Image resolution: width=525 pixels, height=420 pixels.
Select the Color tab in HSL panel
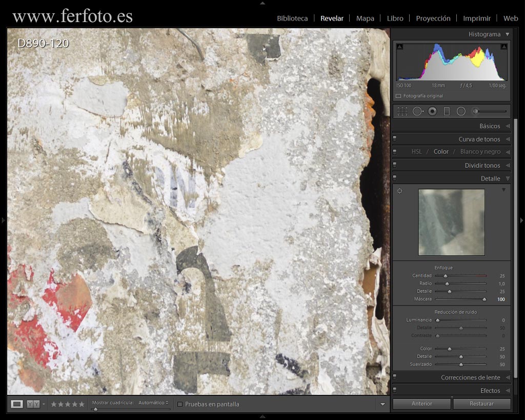coord(441,152)
